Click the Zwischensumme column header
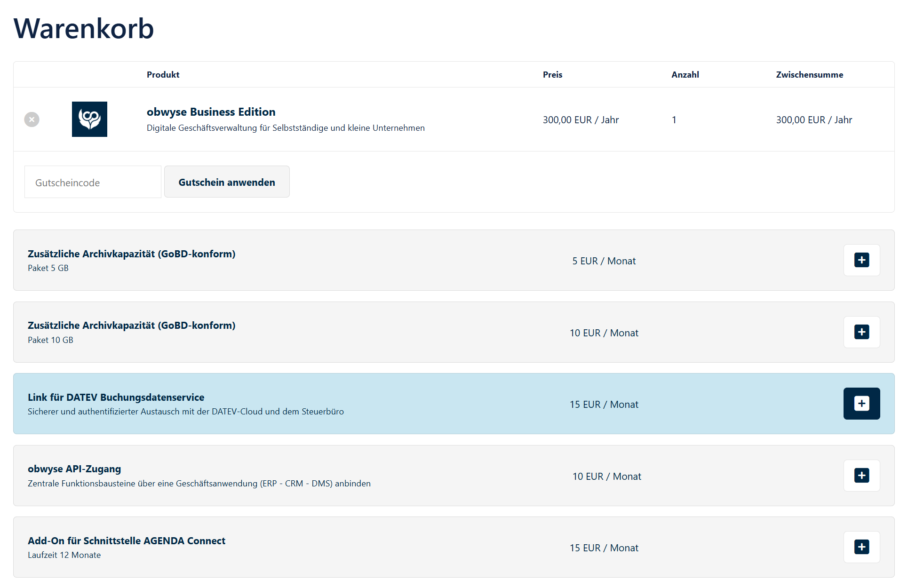908x588 pixels. (809, 74)
